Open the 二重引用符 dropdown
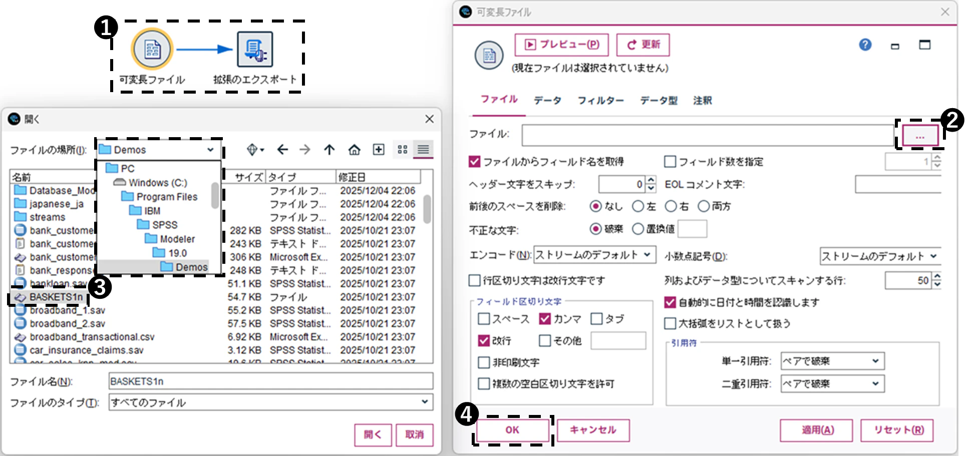980x456 pixels. click(832, 384)
